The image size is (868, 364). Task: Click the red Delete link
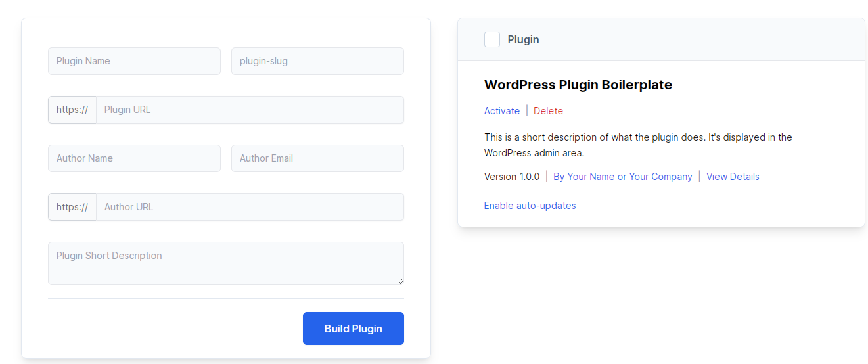coord(548,111)
